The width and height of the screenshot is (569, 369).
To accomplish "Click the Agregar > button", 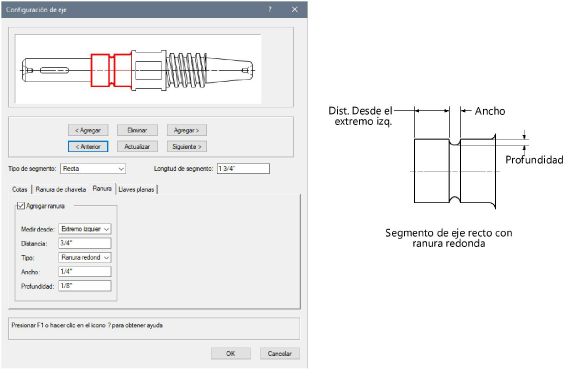I will (187, 130).
